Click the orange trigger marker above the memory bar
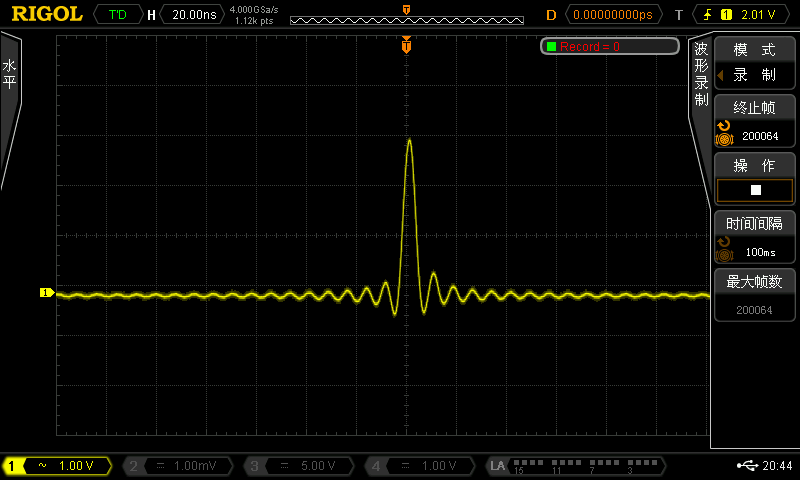 tap(407, 10)
